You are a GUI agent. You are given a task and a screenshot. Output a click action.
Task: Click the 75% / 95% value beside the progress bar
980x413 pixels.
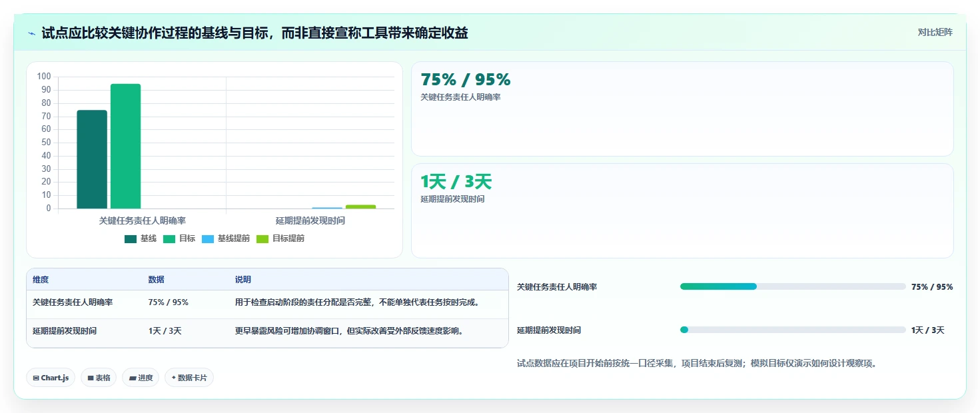coord(932,287)
